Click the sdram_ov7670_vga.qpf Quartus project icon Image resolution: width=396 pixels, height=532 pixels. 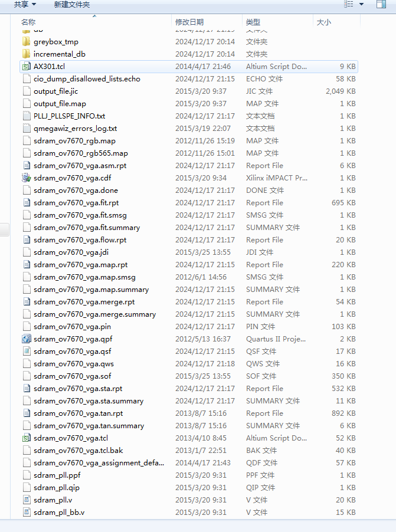(26, 339)
